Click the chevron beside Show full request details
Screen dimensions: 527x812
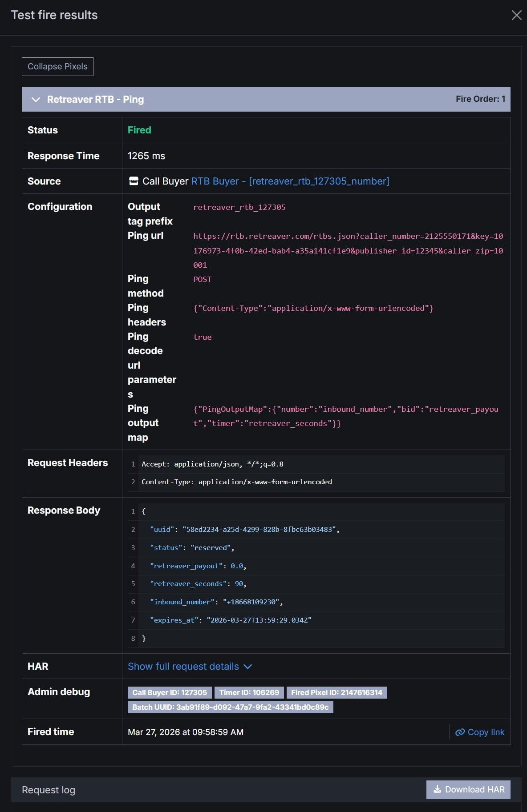(248, 667)
